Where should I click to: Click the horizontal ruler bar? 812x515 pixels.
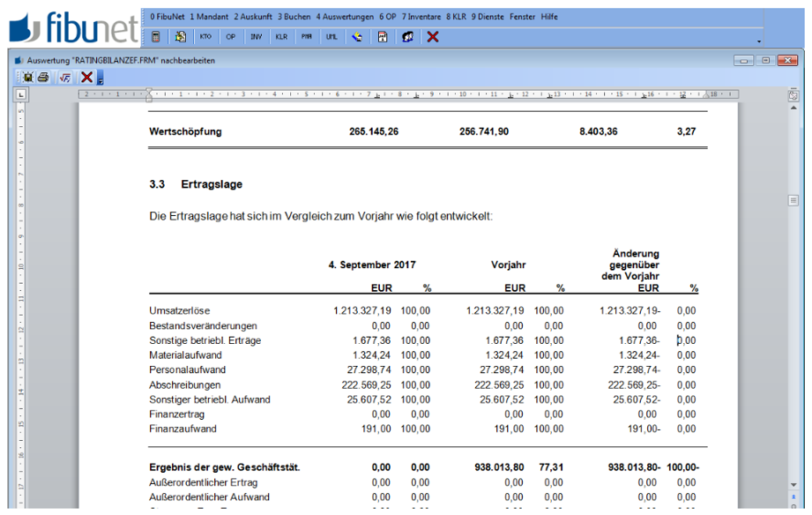408,94
